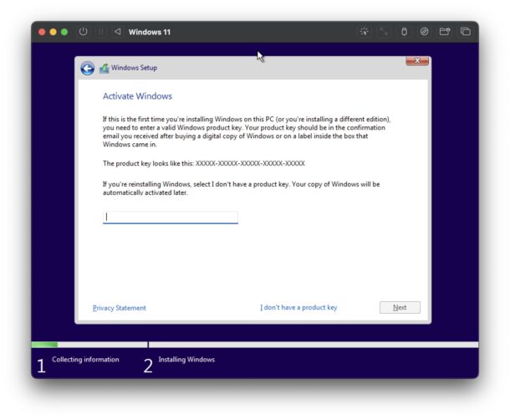Open the disc drive image icon
This screenshot has height=420, width=510.
click(424, 32)
